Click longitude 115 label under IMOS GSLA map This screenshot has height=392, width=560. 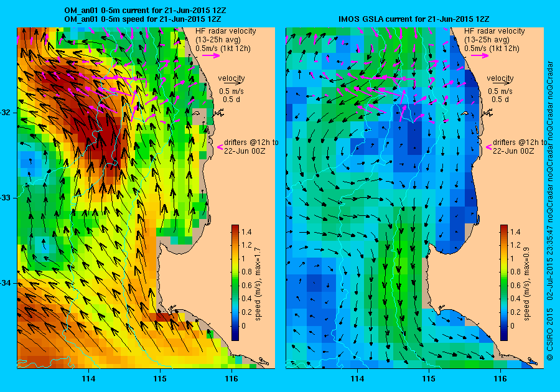tap(429, 379)
